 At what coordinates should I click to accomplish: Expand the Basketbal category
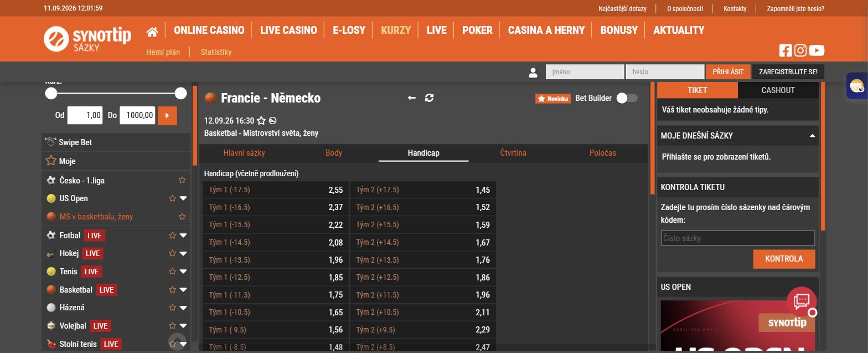[x=183, y=290]
